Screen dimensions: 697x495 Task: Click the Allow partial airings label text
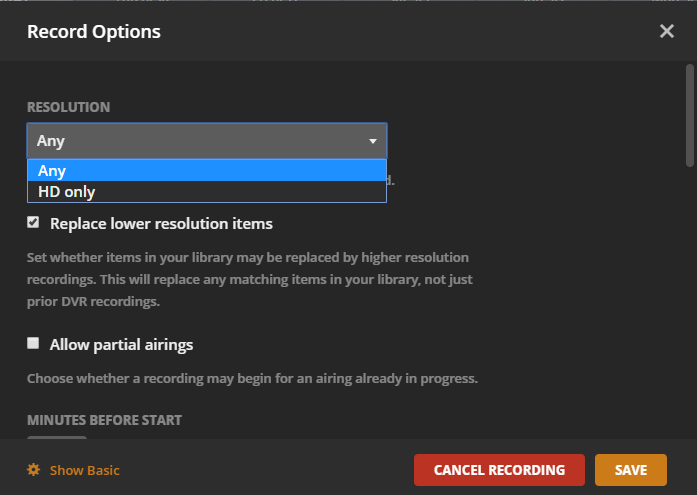pos(121,345)
